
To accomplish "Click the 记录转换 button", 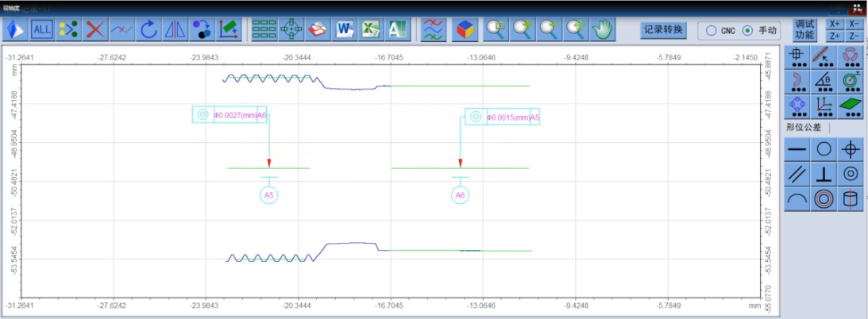I will point(663,30).
